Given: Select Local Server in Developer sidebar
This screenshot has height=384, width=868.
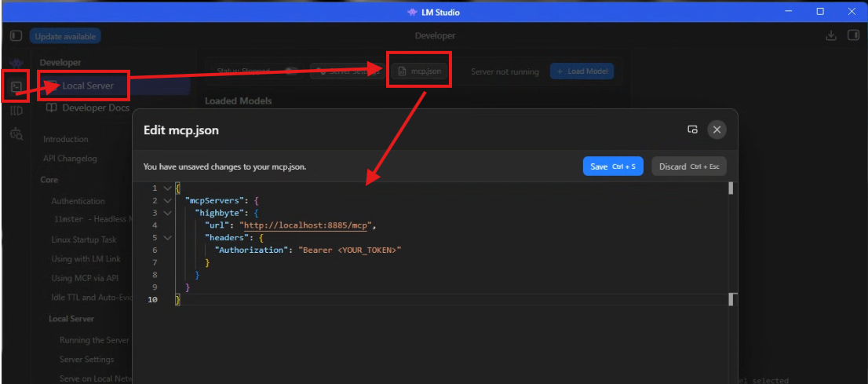Looking at the screenshot, I should [115, 86].
